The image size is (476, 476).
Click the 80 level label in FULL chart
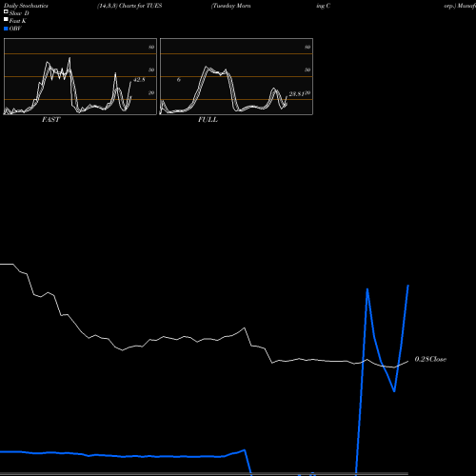click(307, 47)
